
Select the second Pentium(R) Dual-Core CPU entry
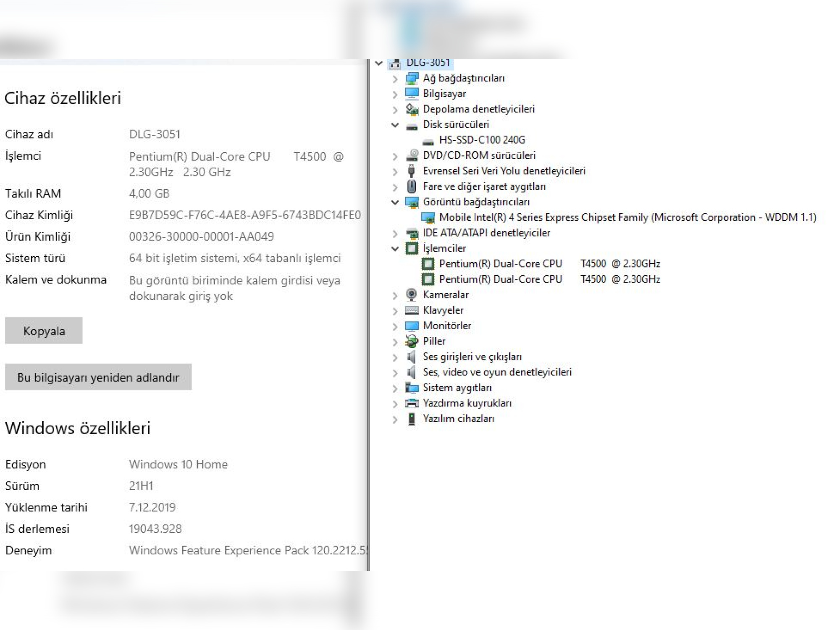(x=550, y=279)
